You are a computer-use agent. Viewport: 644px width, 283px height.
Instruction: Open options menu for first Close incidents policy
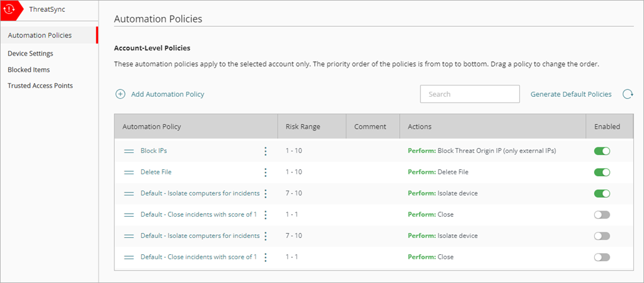point(265,215)
